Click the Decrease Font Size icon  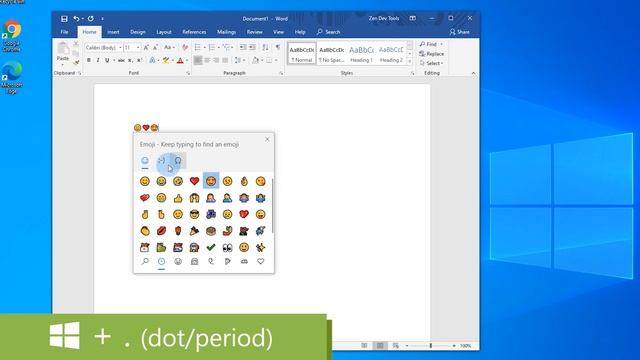tap(156, 48)
